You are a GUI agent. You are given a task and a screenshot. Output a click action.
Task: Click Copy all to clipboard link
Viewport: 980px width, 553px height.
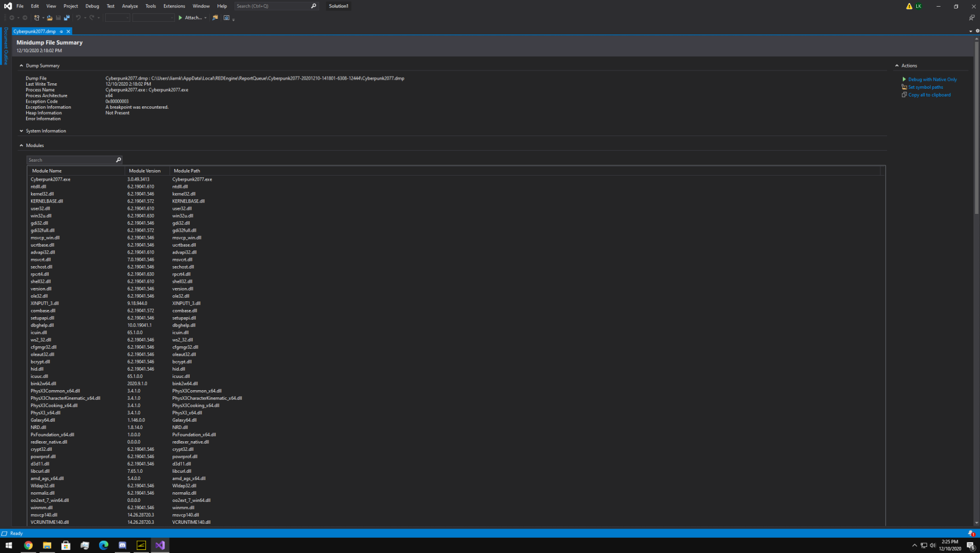(x=929, y=95)
